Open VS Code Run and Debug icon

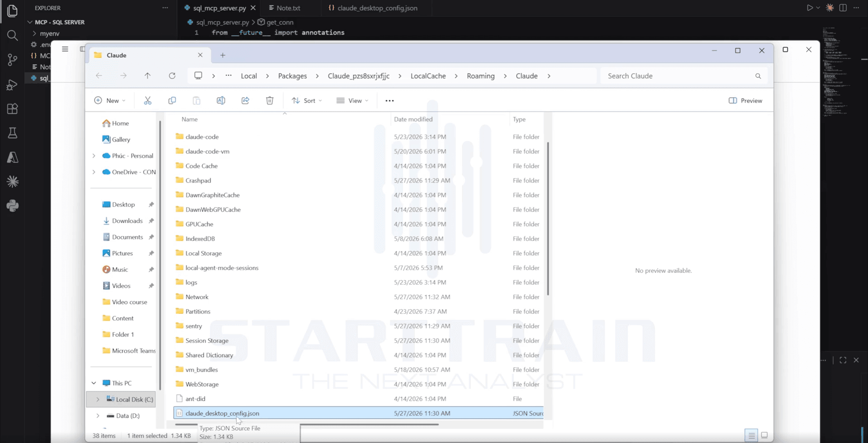tap(12, 85)
